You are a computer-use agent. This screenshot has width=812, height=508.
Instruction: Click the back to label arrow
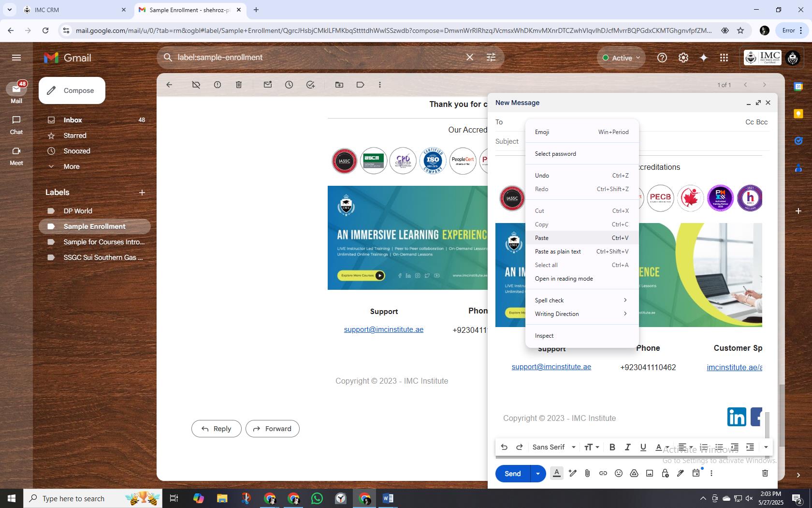tap(169, 85)
